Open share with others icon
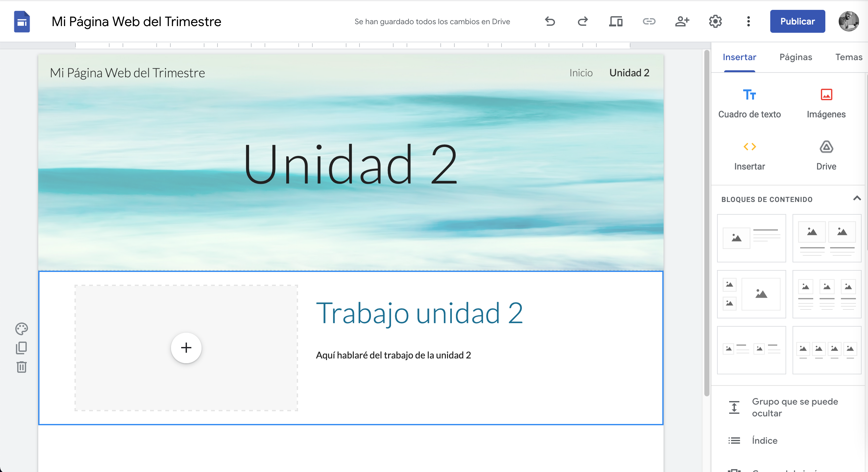The width and height of the screenshot is (868, 472). point(682,21)
